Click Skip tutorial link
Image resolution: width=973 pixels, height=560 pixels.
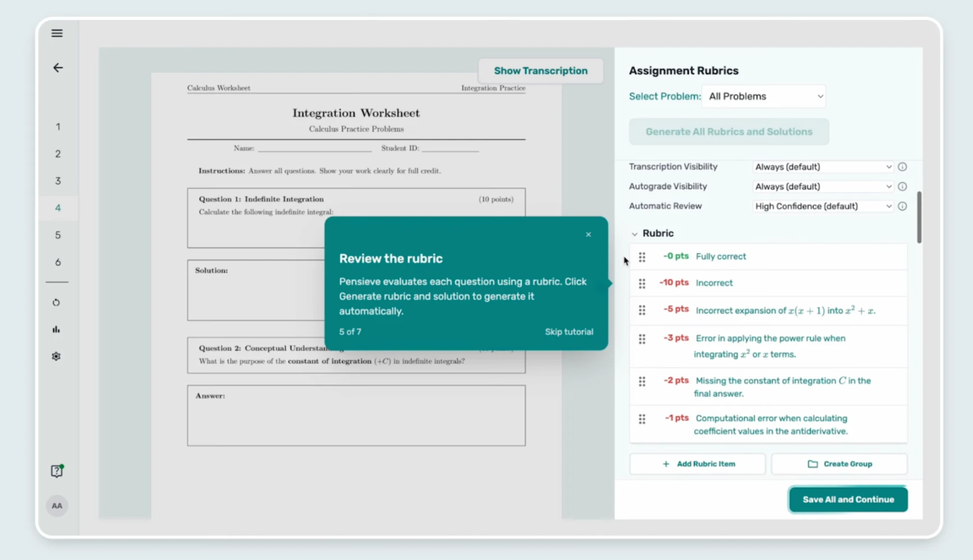(x=569, y=332)
